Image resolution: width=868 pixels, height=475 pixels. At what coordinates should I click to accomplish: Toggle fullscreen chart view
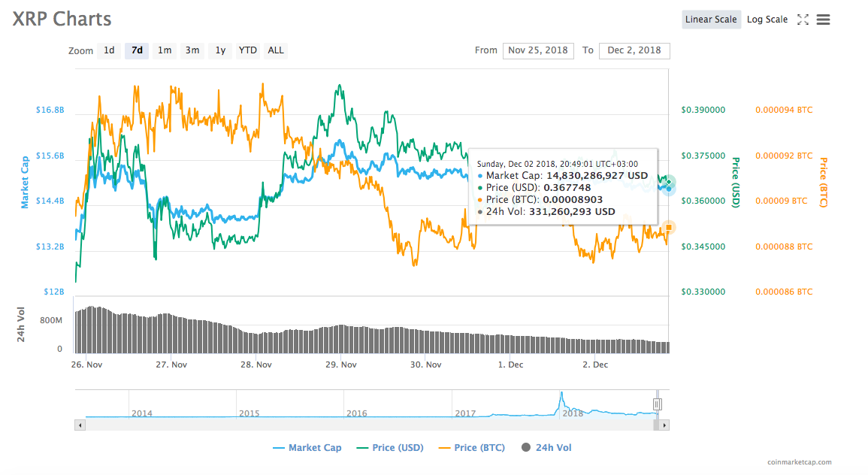click(x=803, y=20)
